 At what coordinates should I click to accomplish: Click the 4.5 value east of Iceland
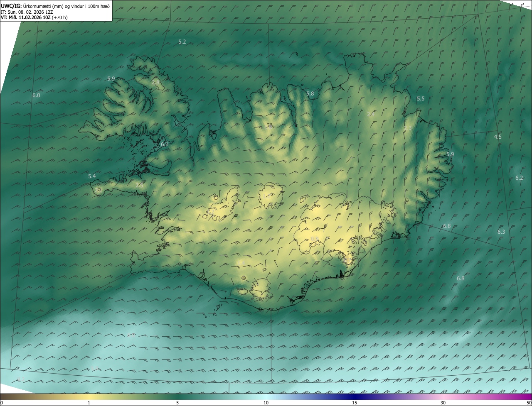pyautogui.click(x=498, y=137)
